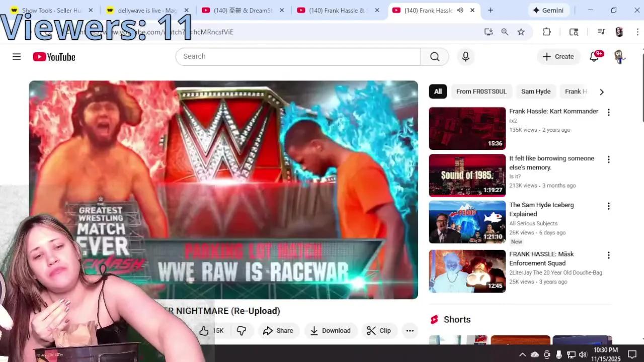Open Frank Hassle: Kart Kommander thumbnail
The height and width of the screenshot is (362, 644).
click(467, 128)
